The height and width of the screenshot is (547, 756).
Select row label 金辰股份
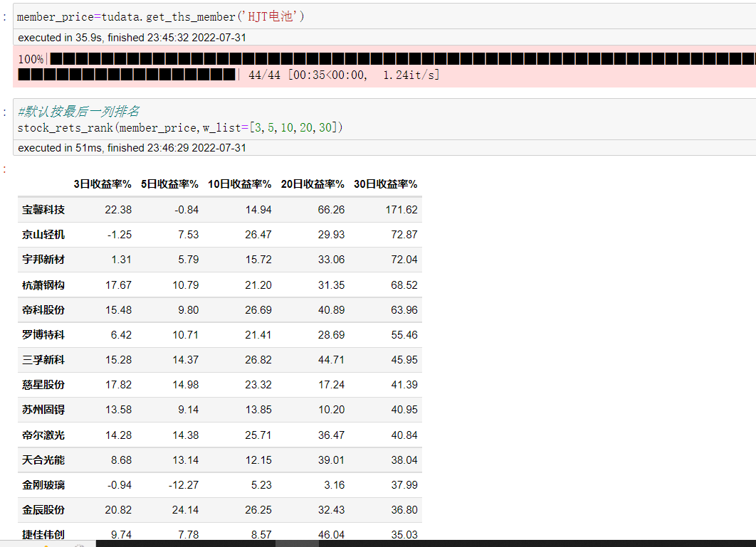(43, 510)
